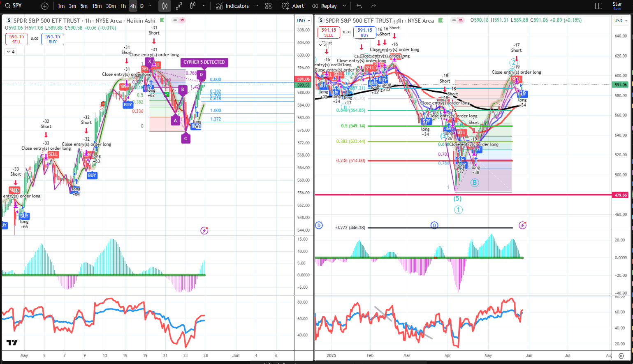
Task: Start bar Replay mode
Action: tap(324, 6)
